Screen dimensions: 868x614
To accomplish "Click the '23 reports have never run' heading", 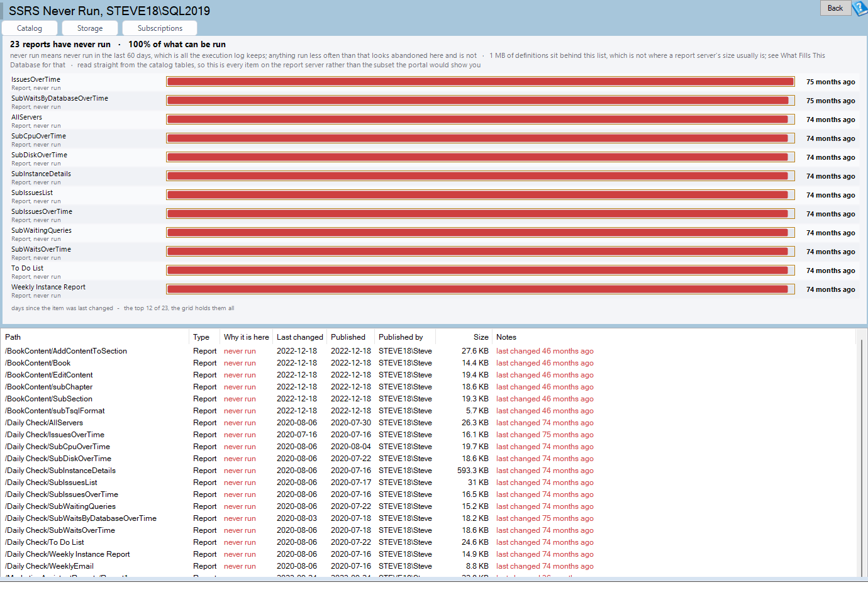I will [60, 45].
